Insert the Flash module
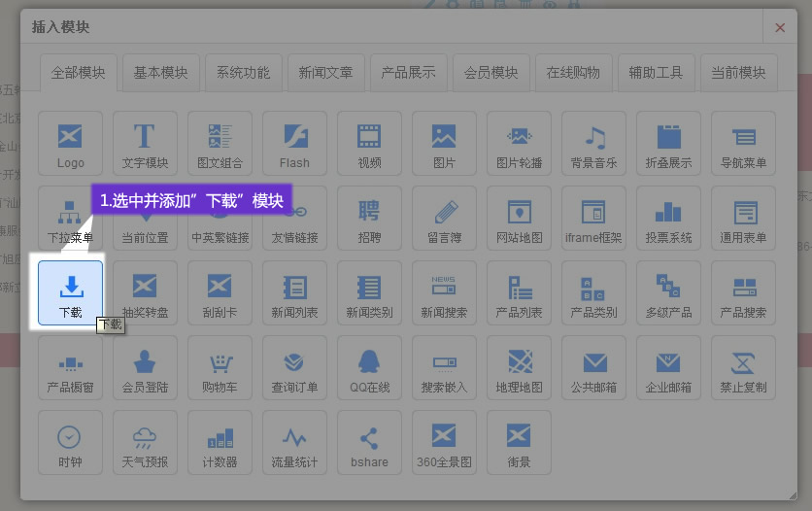The height and width of the screenshot is (511, 812). coord(294,143)
